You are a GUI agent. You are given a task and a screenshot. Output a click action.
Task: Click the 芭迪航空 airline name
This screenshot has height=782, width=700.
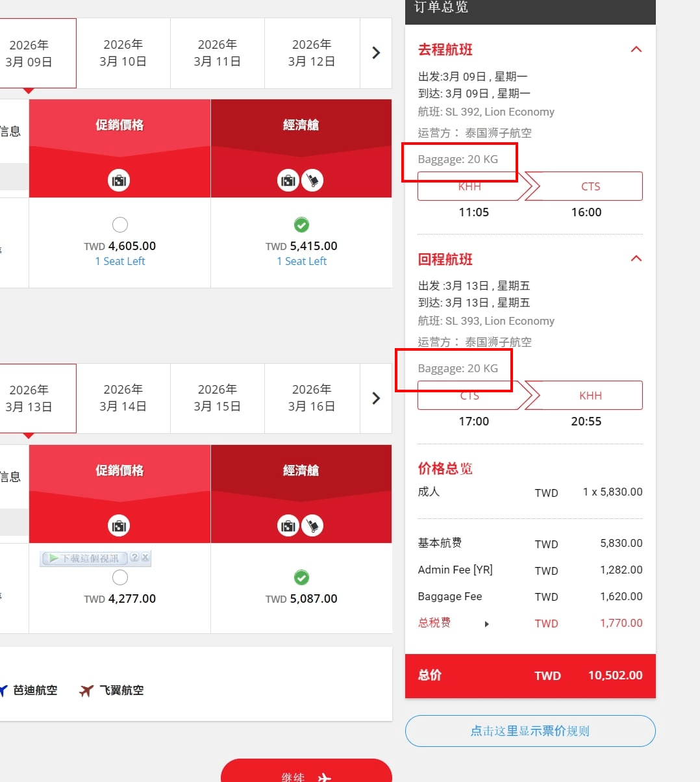[x=36, y=690]
